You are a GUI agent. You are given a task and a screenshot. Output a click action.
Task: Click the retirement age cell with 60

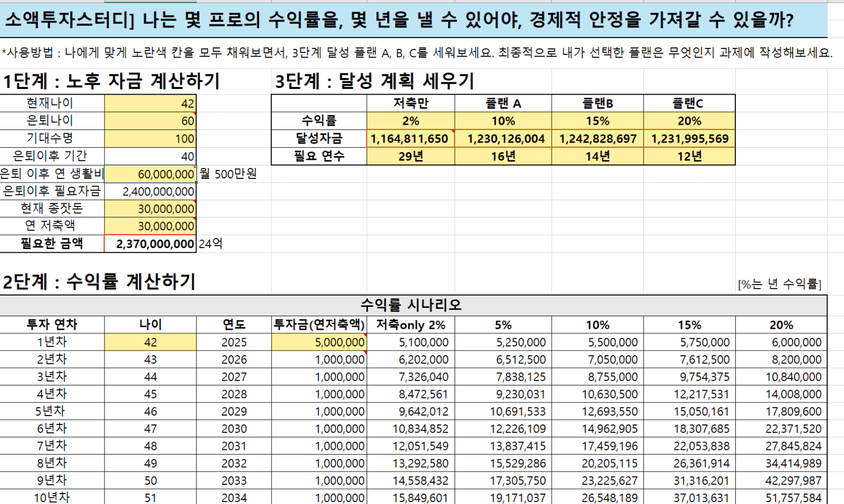(150, 121)
